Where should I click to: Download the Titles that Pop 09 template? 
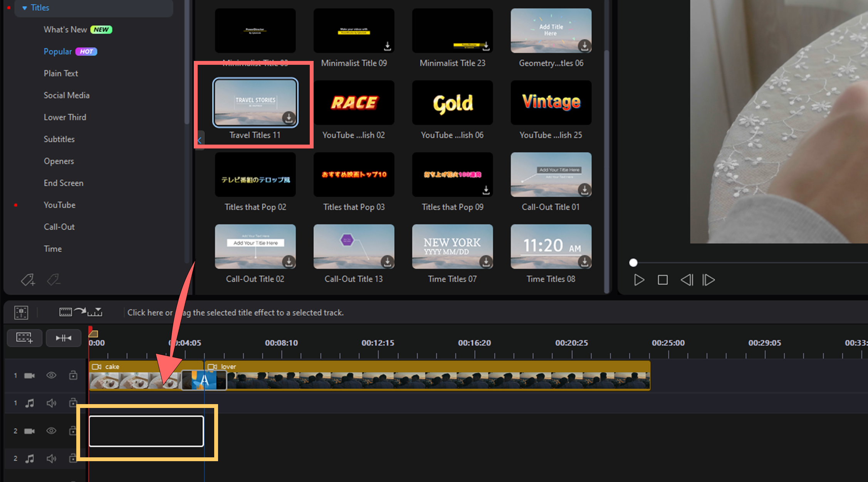pyautogui.click(x=486, y=190)
